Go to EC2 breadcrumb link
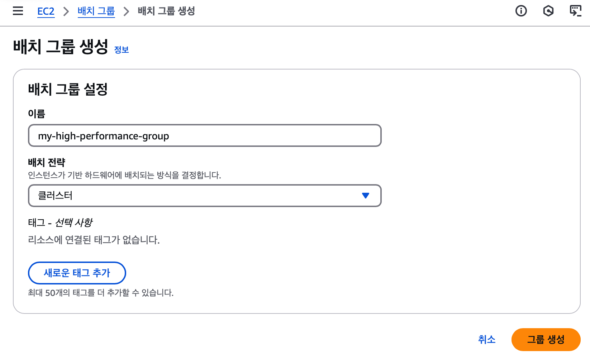The height and width of the screenshot is (364, 590). tap(46, 11)
